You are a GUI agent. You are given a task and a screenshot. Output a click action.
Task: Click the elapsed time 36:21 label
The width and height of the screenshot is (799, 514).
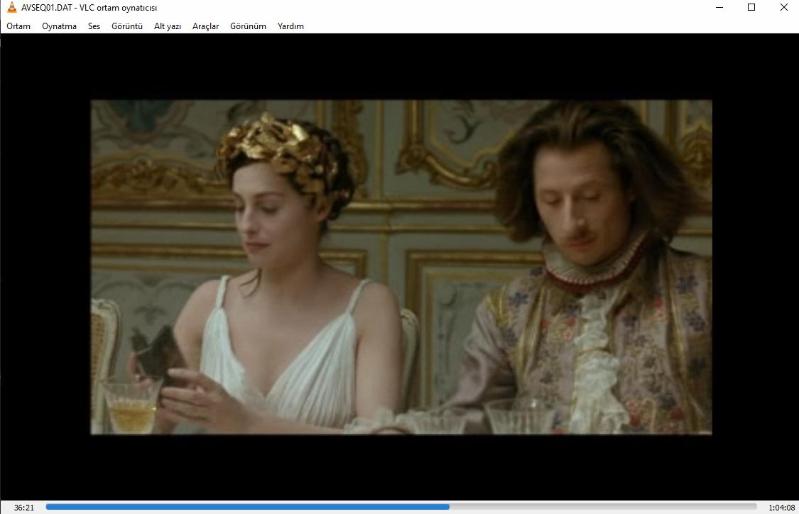pyautogui.click(x=24, y=507)
